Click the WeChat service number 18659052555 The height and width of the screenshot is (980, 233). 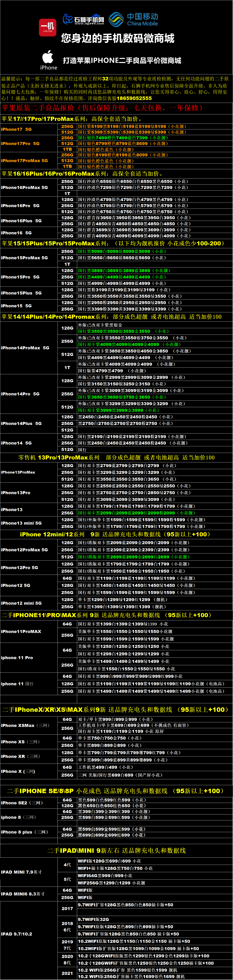[134, 98]
